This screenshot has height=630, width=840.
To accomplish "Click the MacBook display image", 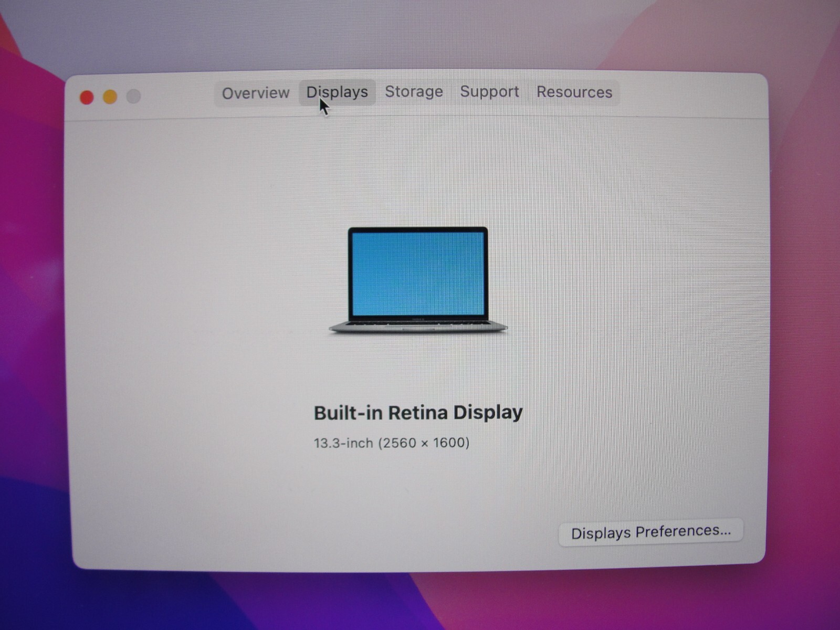I will click(418, 280).
